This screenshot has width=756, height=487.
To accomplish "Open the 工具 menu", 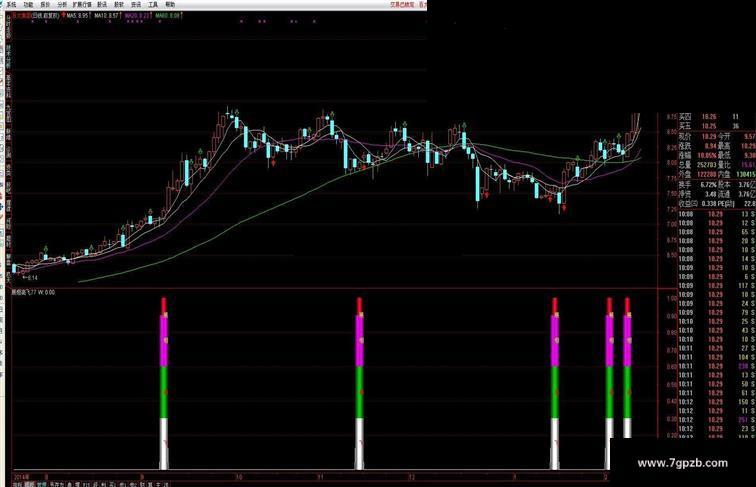I will click(x=153, y=4).
